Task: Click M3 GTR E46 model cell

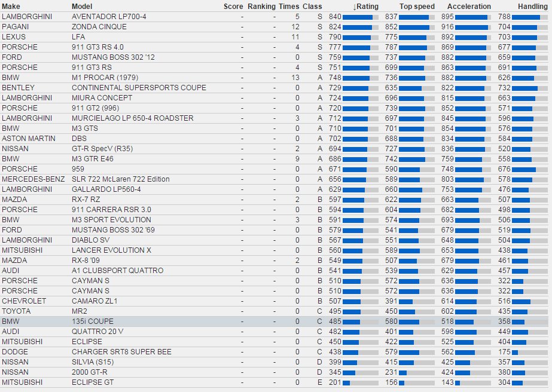Action: coord(93,159)
